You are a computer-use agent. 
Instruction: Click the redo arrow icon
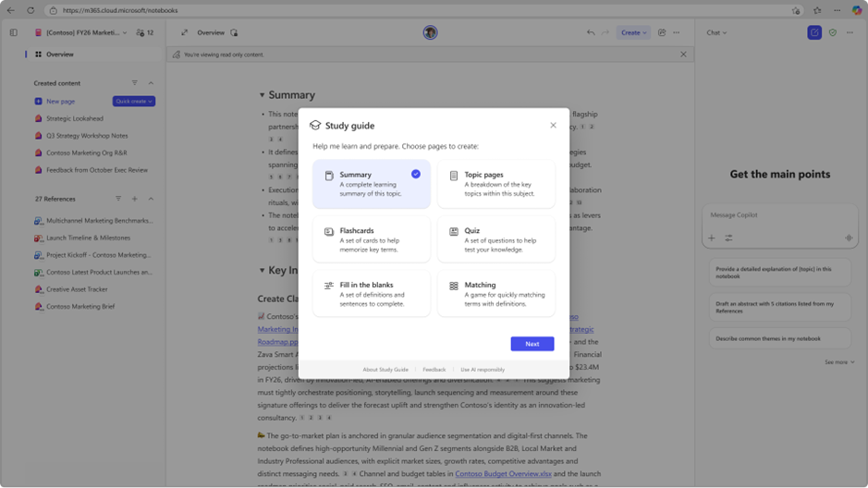click(x=605, y=32)
